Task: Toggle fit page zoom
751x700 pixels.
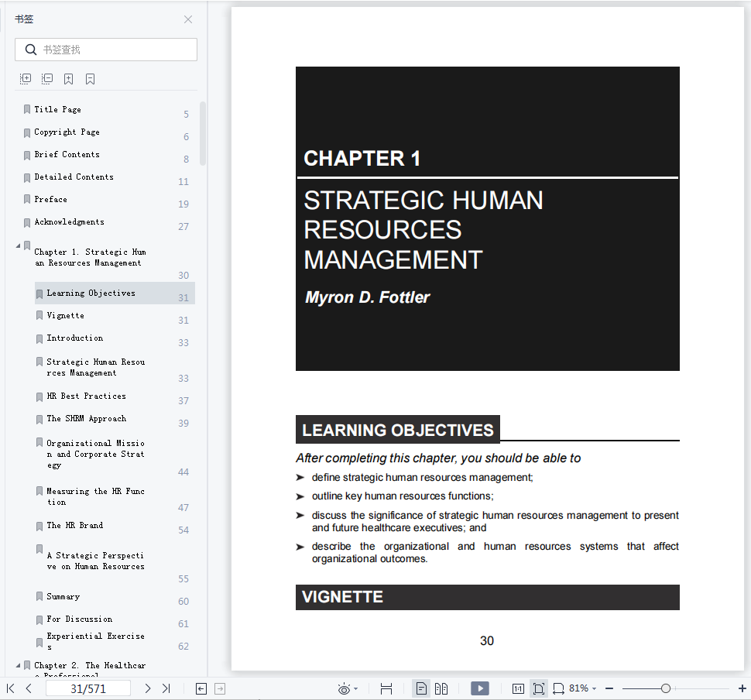Action: [x=539, y=689]
